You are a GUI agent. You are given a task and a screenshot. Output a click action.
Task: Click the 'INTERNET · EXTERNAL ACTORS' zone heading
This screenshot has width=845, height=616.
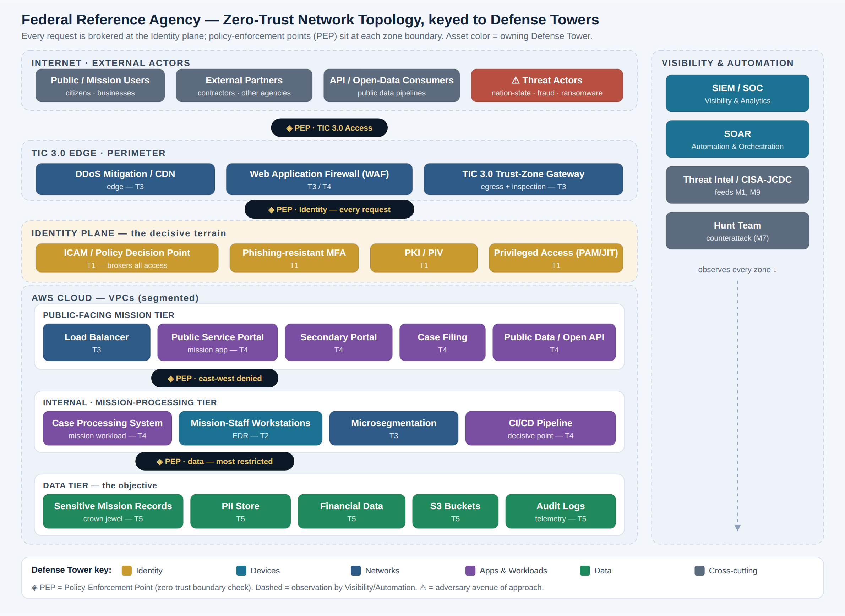pos(111,63)
